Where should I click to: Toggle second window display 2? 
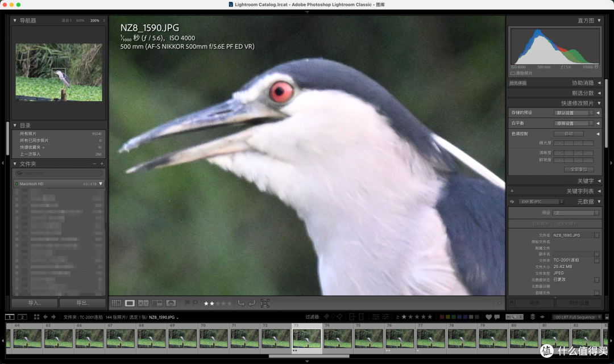[22, 317]
